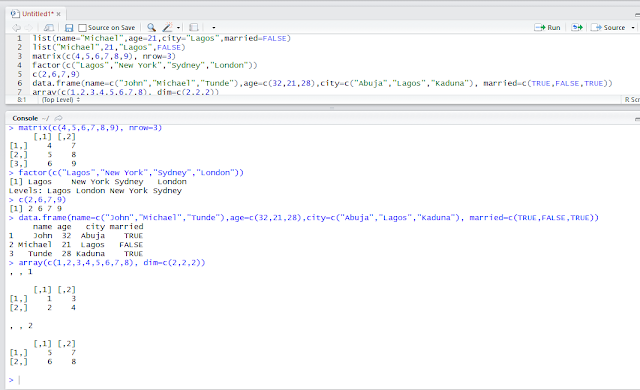Click cursor position indicator 8:1

pos(22,100)
